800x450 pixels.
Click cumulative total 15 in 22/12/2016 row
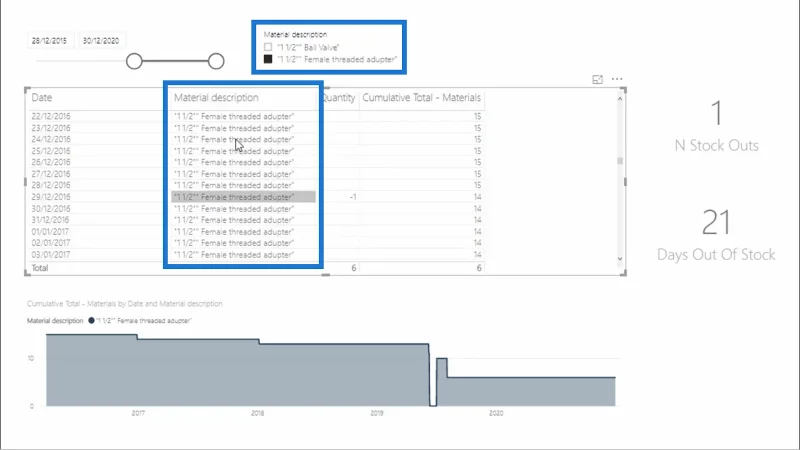tap(477, 116)
